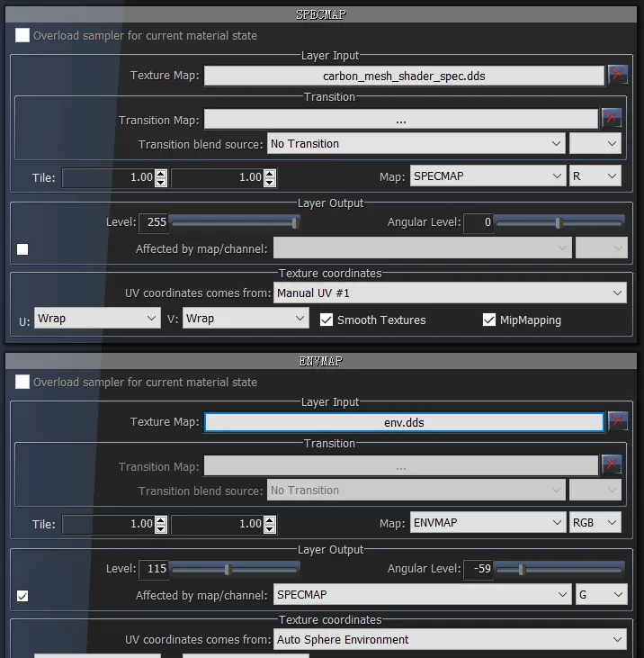Clear the SPECMAP texture map with red X
644x658 pixels.
pos(617,75)
